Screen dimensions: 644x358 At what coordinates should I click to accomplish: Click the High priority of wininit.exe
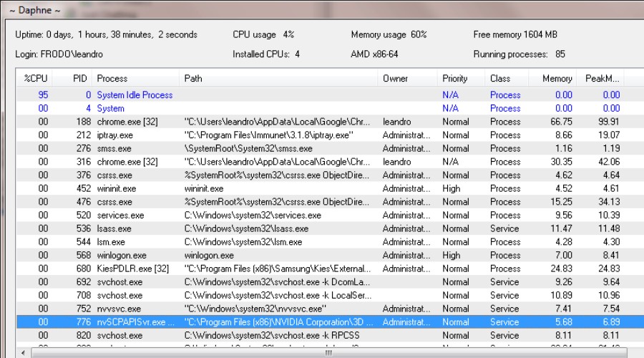pyautogui.click(x=452, y=188)
